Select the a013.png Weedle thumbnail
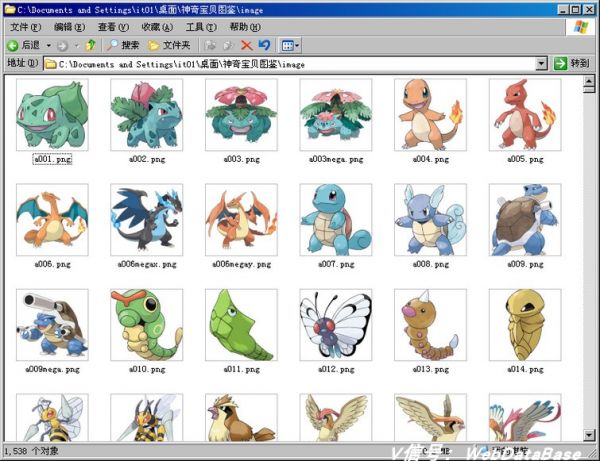The image size is (600, 461). pyautogui.click(x=430, y=325)
